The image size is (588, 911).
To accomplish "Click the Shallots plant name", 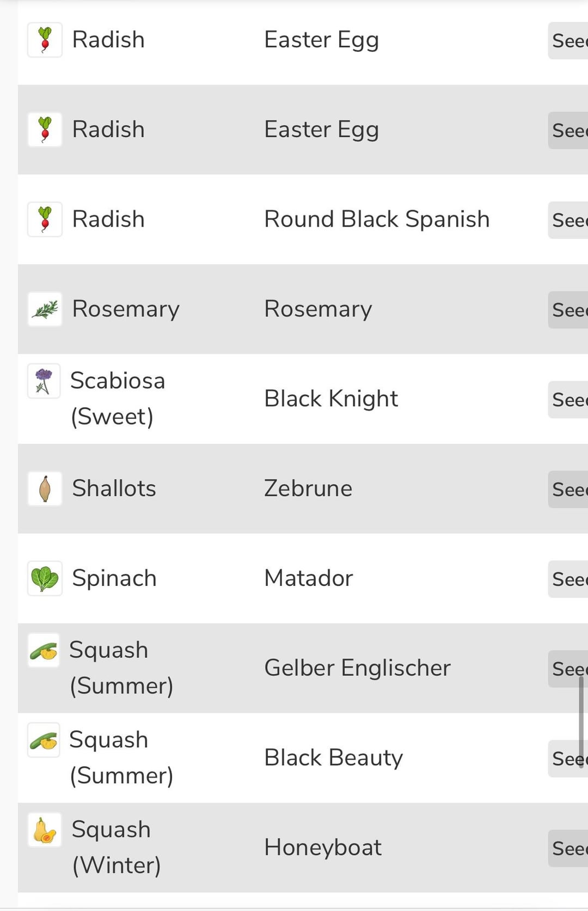I will pos(114,488).
